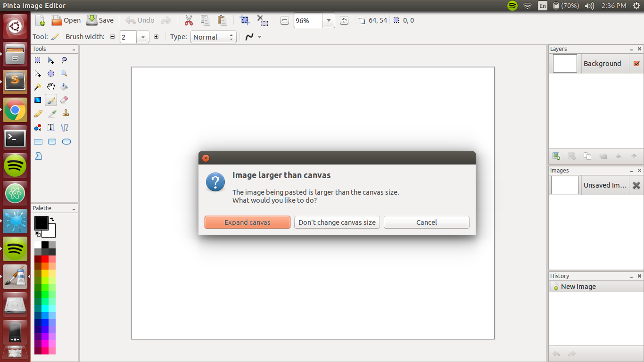Select the Magic Wand tool
Screen dimensions: 644x362
point(38,87)
